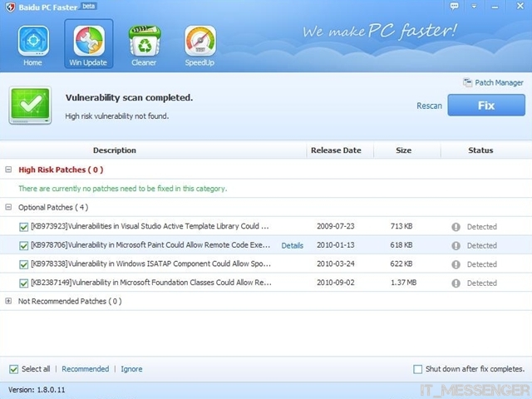The height and width of the screenshot is (399, 532).
Task: Click the Baidu PC Faster shield logo
Action: [10, 7]
